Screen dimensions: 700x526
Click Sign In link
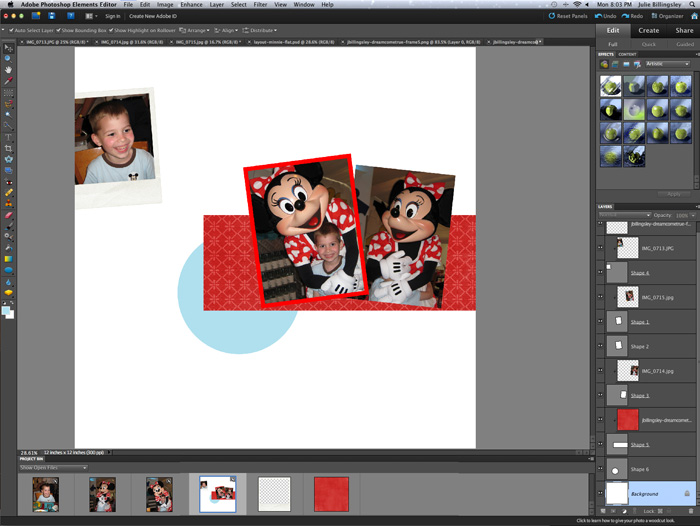(x=112, y=16)
